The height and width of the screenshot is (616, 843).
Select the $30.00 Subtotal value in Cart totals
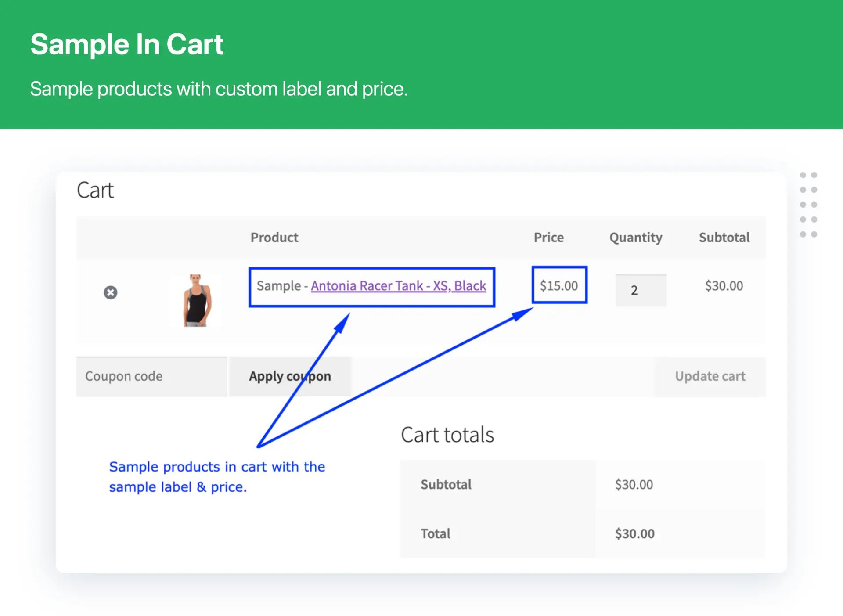[634, 484]
